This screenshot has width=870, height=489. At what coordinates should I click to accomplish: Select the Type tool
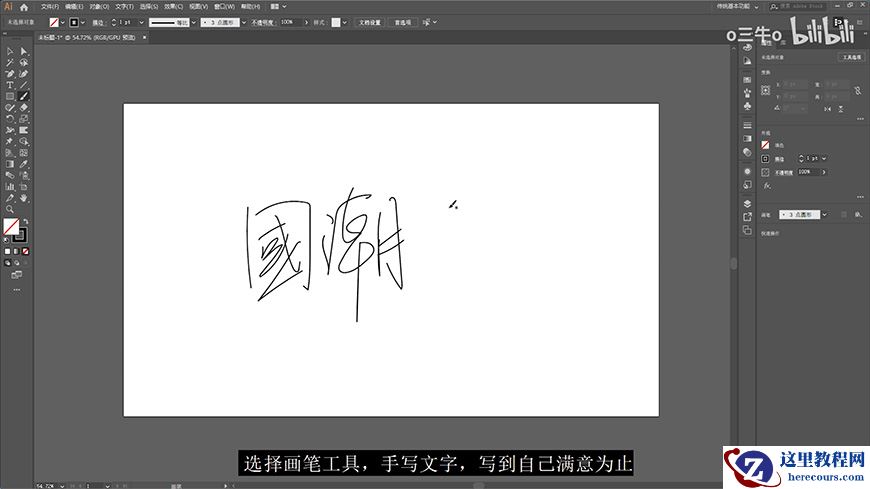(10, 85)
